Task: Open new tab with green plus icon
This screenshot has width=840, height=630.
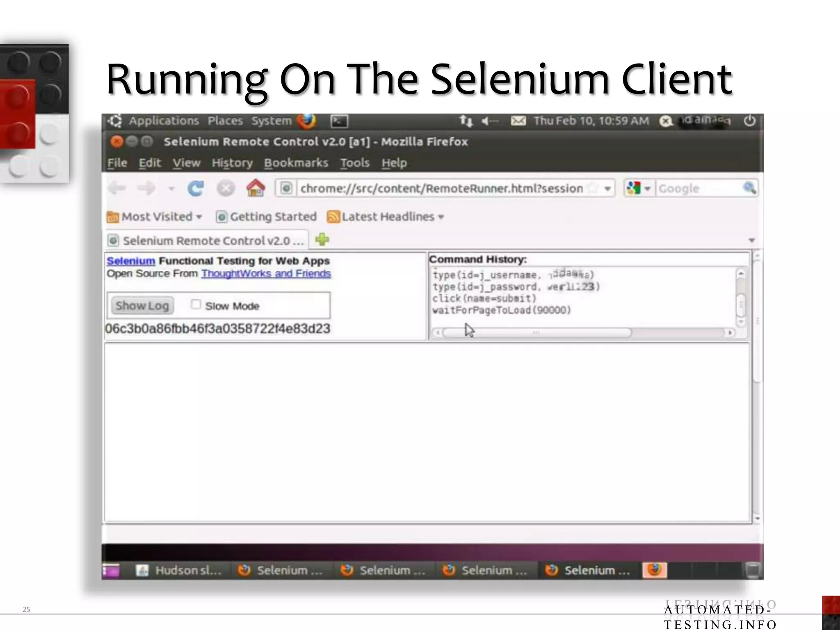Action: [x=322, y=240]
